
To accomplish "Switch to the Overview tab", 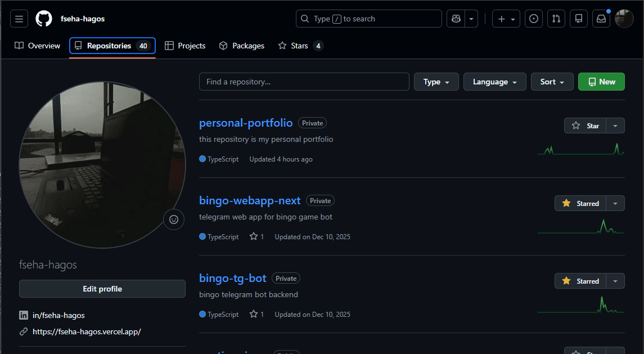I will [37, 46].
